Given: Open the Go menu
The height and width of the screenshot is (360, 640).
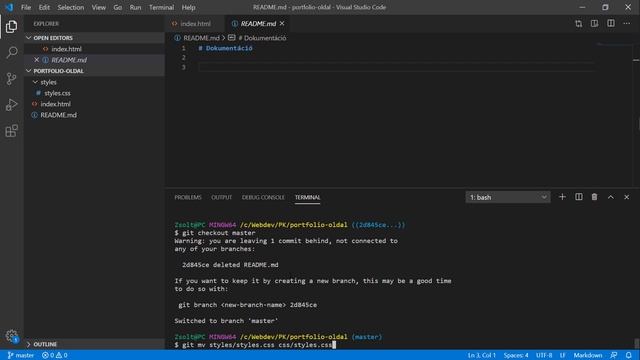Looking at the screenshot, I should pos(118,7).
